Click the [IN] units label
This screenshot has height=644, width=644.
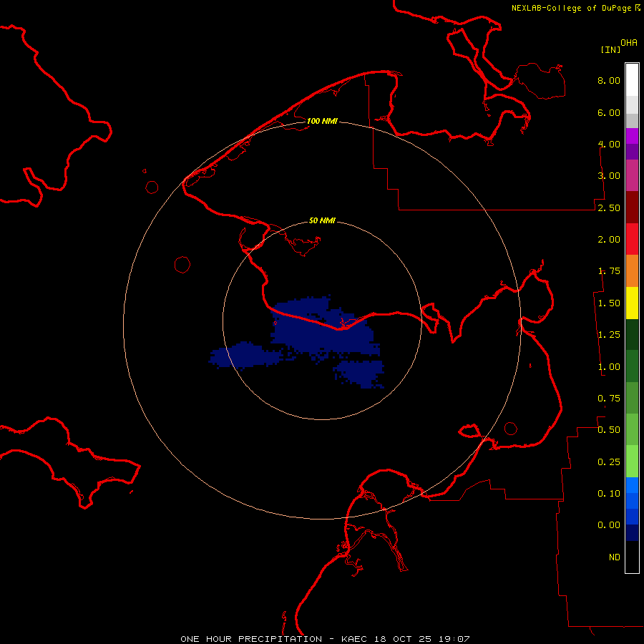coord(610,49)
